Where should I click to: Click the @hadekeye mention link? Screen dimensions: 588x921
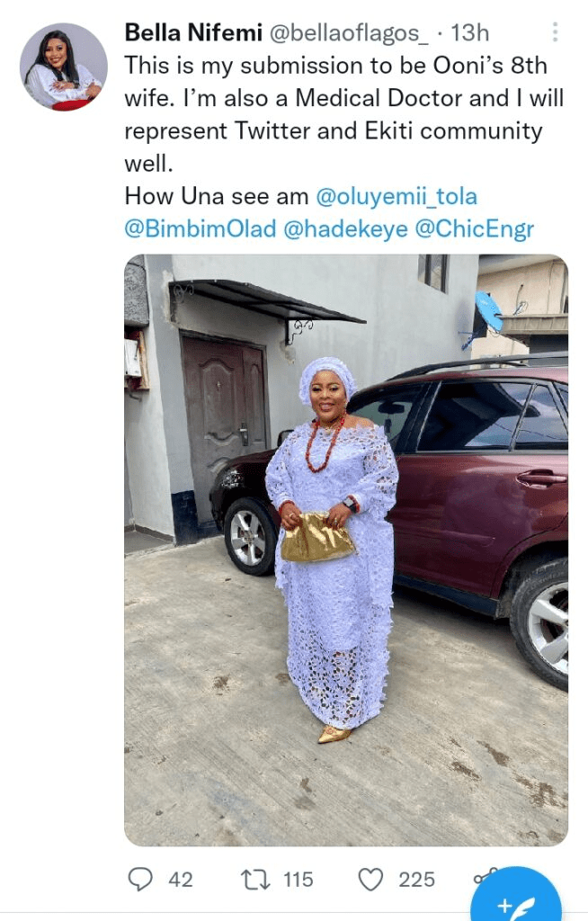pyautogui.click(x=345, y=228)
